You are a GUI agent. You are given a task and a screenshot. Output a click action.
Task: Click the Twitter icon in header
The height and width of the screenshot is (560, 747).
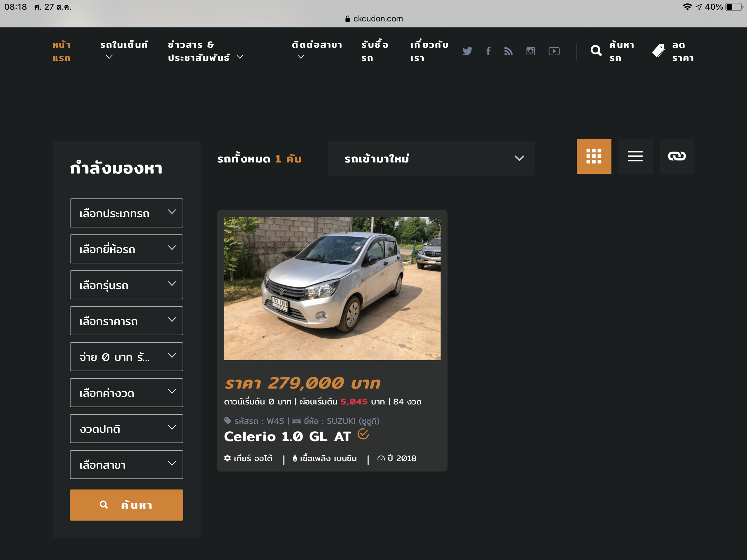pyautogui.click(x=467, y=51)
